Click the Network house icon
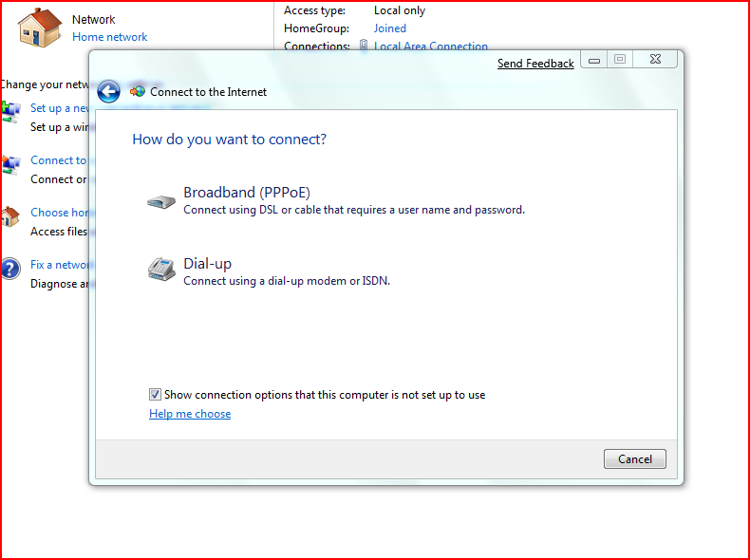 (x=39, y=28)
